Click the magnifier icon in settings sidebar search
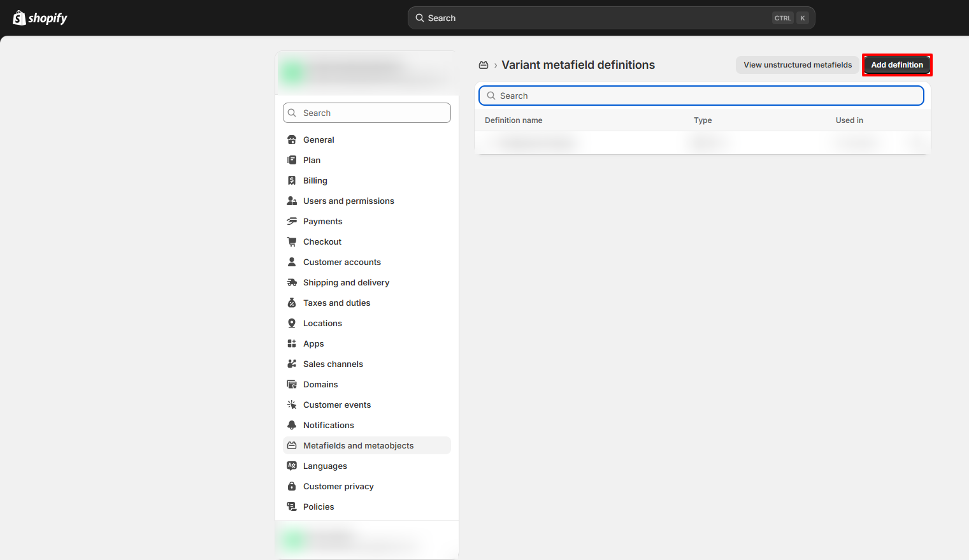 coord(292,113)
